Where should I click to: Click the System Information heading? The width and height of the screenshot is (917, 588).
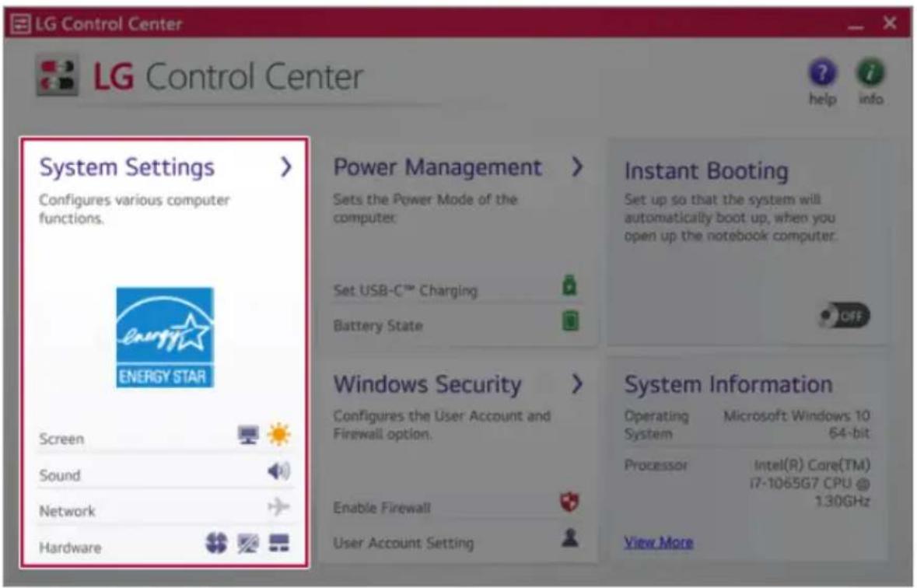(728, 384)
